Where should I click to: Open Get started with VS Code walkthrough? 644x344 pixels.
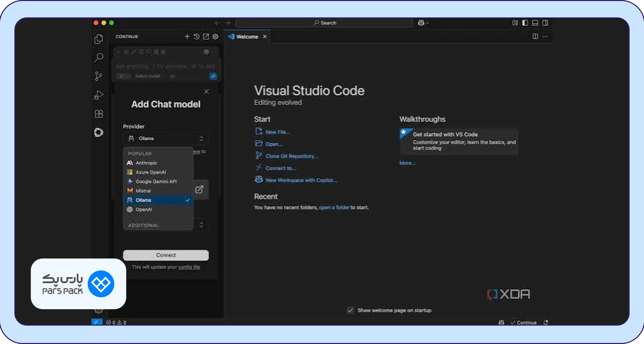[459, 141]
